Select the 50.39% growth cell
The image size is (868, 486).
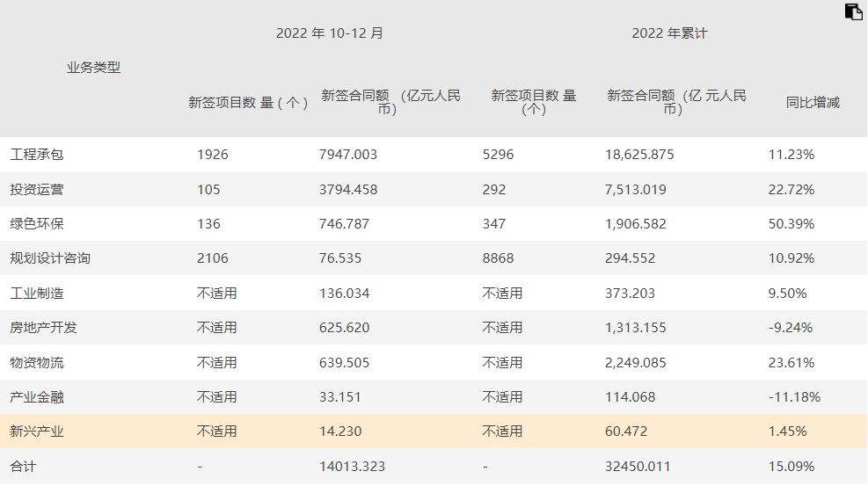pos(791,224)
